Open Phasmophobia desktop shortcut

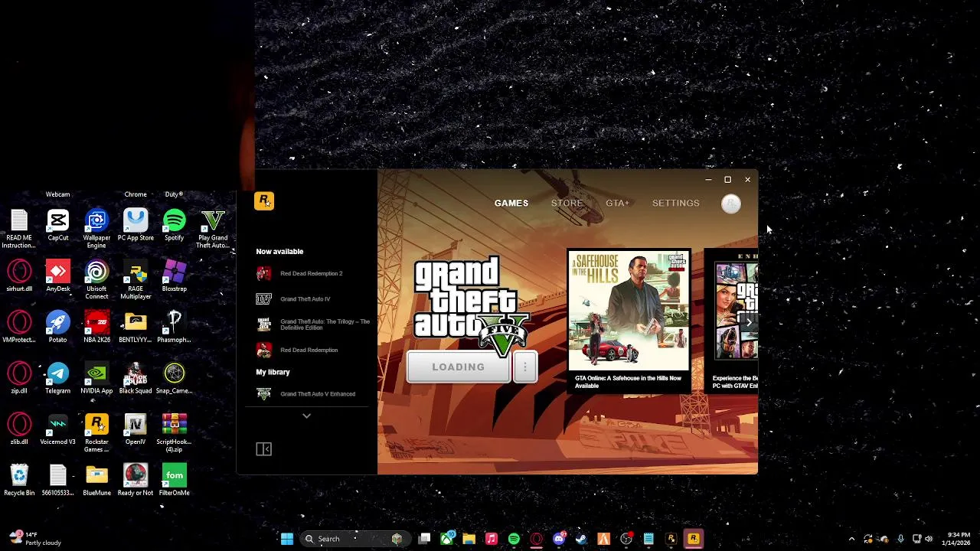[x=174, y=327]
